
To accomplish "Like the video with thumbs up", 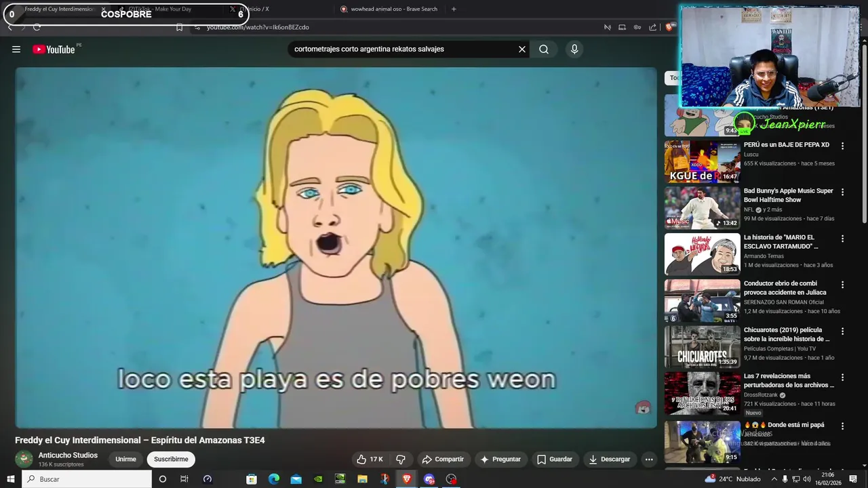I will tap(370, 460).
